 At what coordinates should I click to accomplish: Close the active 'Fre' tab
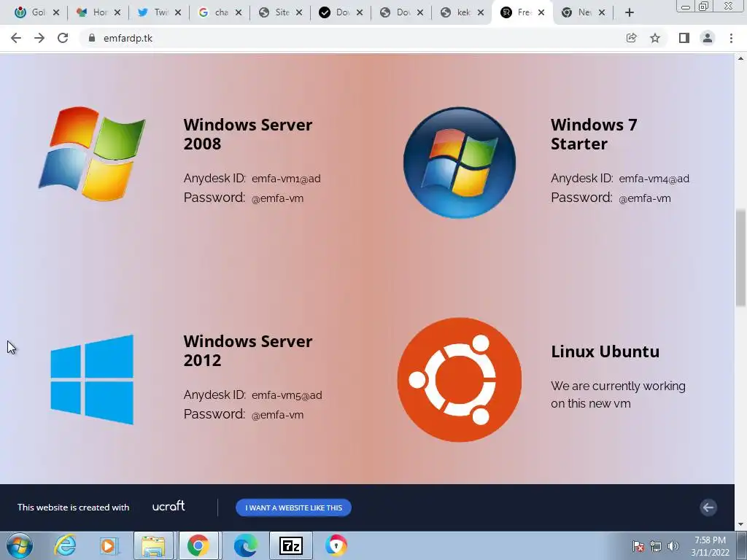click(541, 13)
